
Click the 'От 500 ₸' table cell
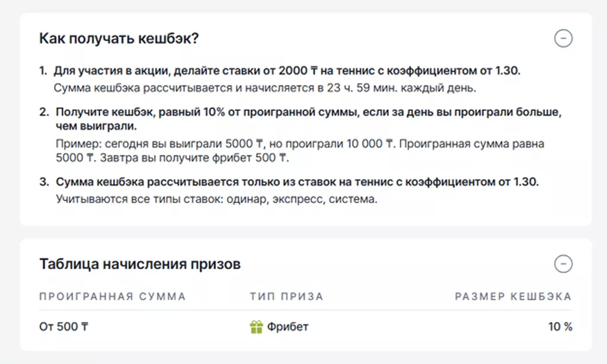[64, 327]
